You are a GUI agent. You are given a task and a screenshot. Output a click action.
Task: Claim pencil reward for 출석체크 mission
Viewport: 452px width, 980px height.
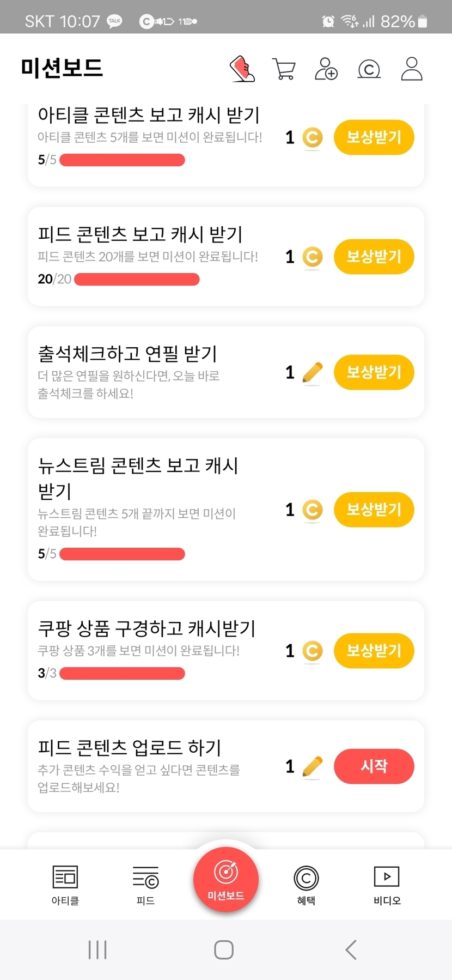tap(374, 372)
